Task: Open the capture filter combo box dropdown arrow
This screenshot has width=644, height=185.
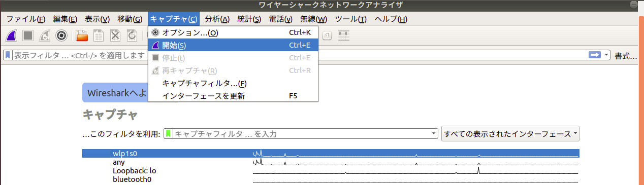Action: click(x=434, y=134)
